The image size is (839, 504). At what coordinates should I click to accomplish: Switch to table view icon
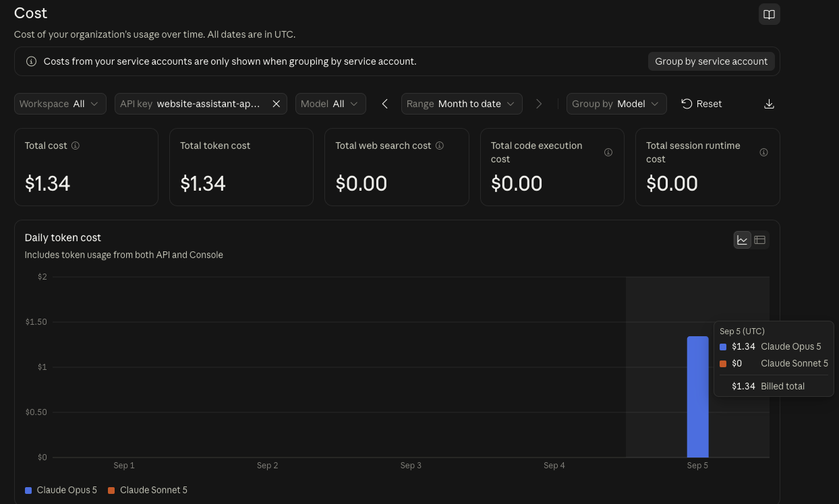click(760, 240)
